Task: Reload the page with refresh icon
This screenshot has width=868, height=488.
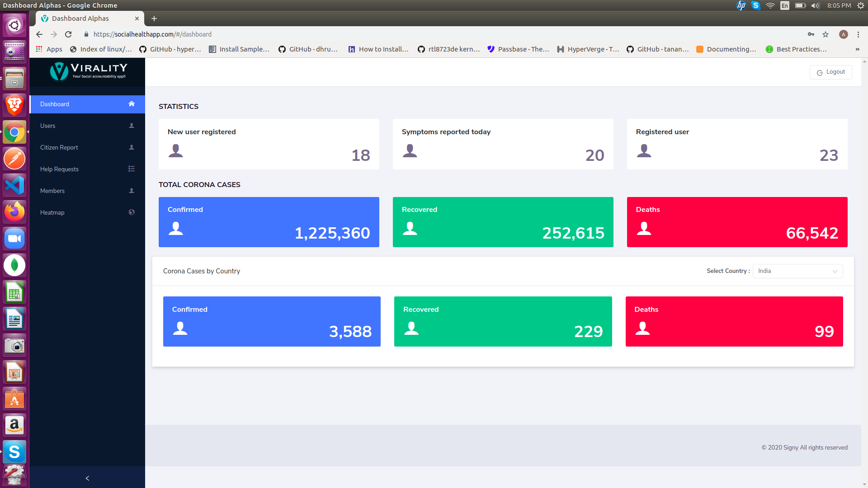Action: click(x=68, y=34)
